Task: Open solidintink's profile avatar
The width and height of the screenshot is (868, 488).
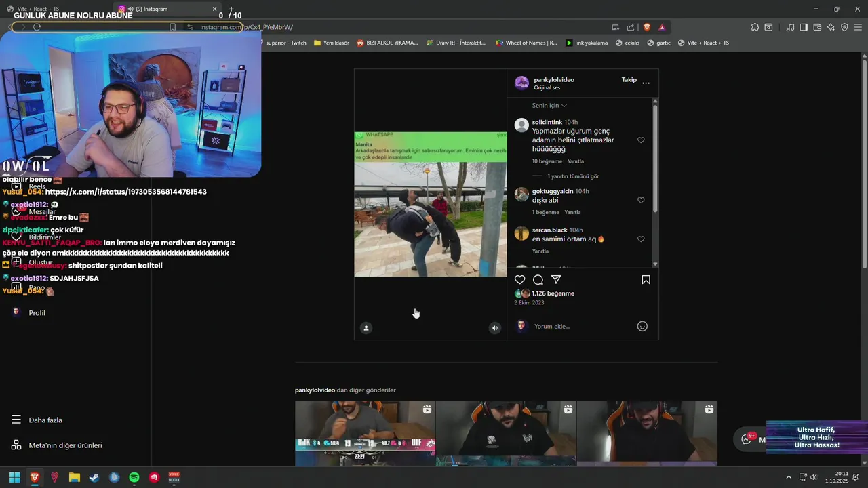Action: [521, 125]
